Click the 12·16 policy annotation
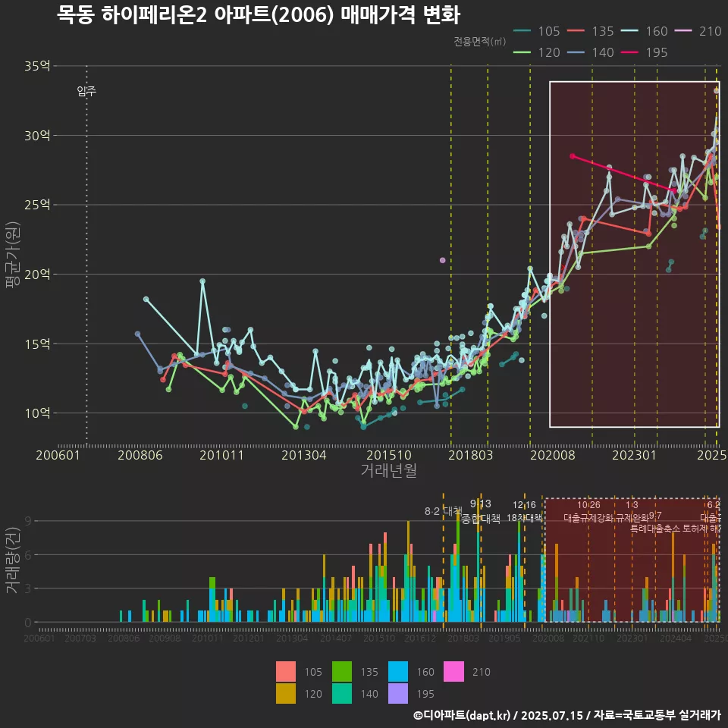Screen dimensions: 728x728 tap(524, 505)
